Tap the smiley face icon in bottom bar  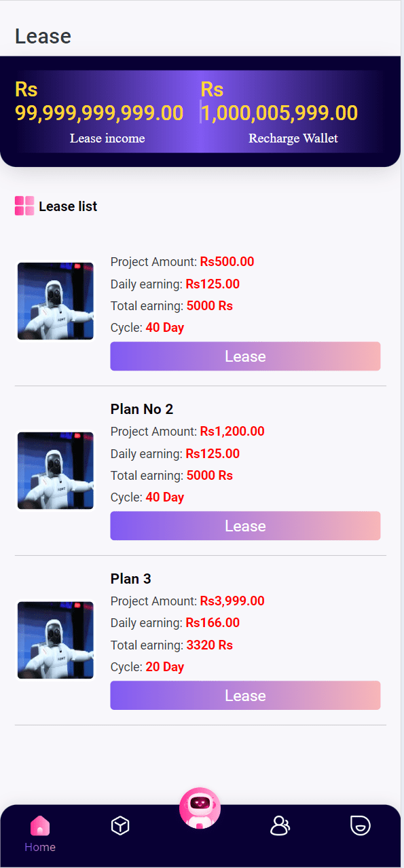click(361, 825)
